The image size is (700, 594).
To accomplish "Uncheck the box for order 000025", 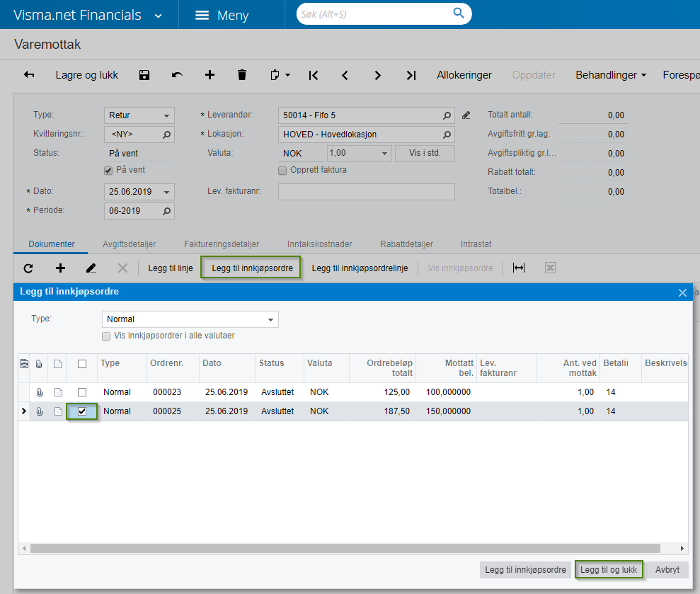I will point(82,411).
